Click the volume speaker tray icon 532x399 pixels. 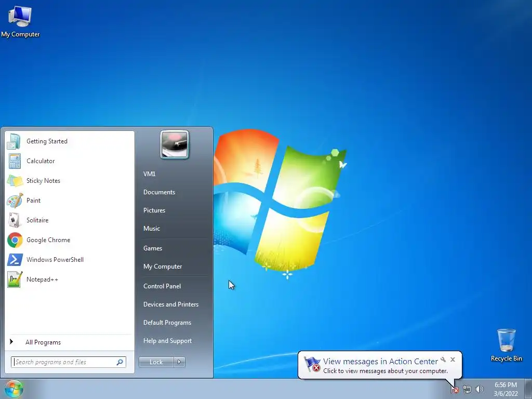click(480, 389)
